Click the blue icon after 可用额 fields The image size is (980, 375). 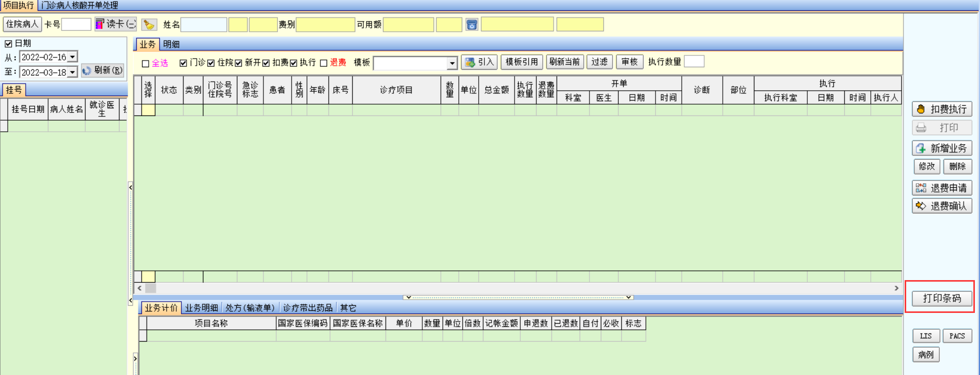[x=472, y=25]
